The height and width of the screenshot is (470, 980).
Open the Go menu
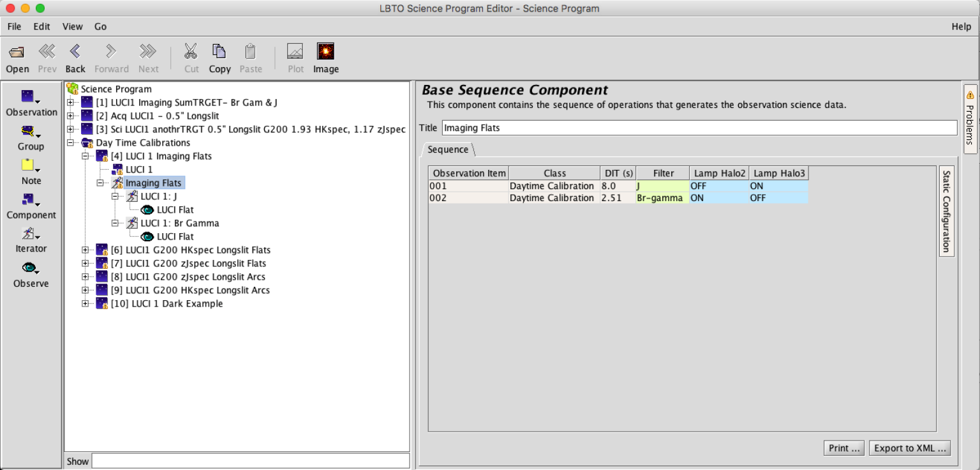point(100,26)
